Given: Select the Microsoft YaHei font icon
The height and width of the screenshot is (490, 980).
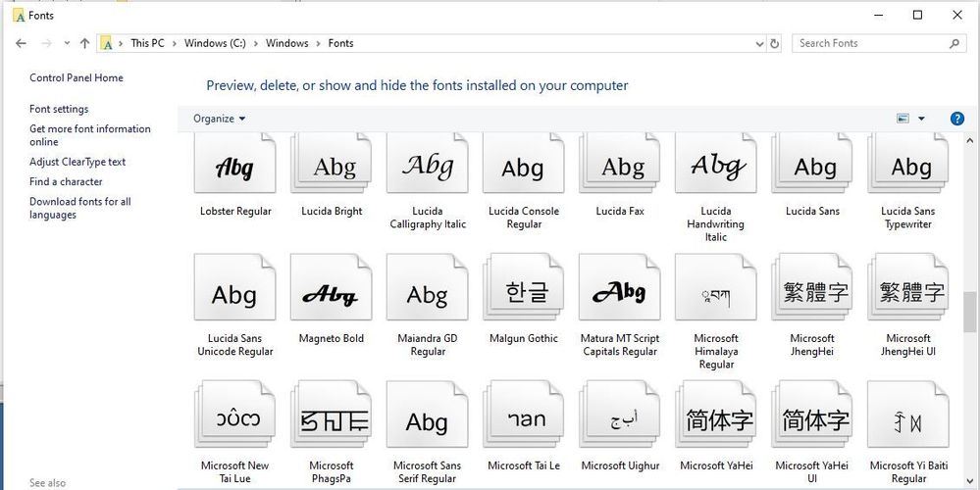Looking at the screenshot, I should click(x=716, y=415).
